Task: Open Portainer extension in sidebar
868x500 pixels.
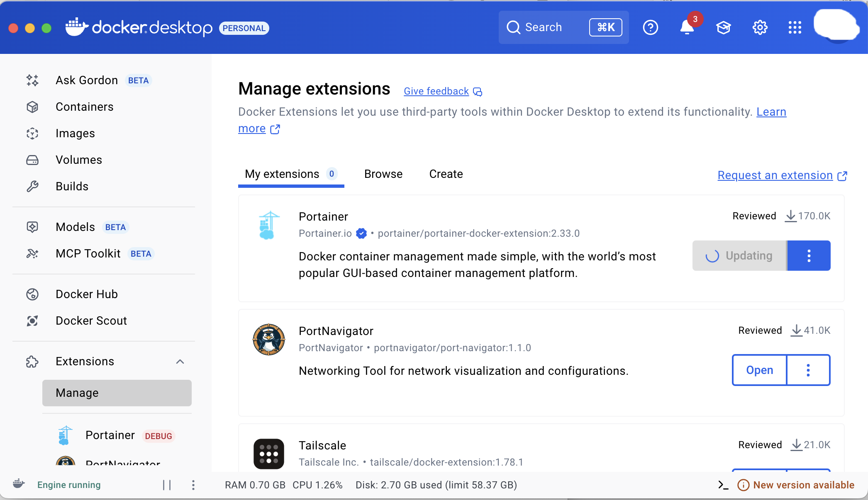Action: [117, 435]
